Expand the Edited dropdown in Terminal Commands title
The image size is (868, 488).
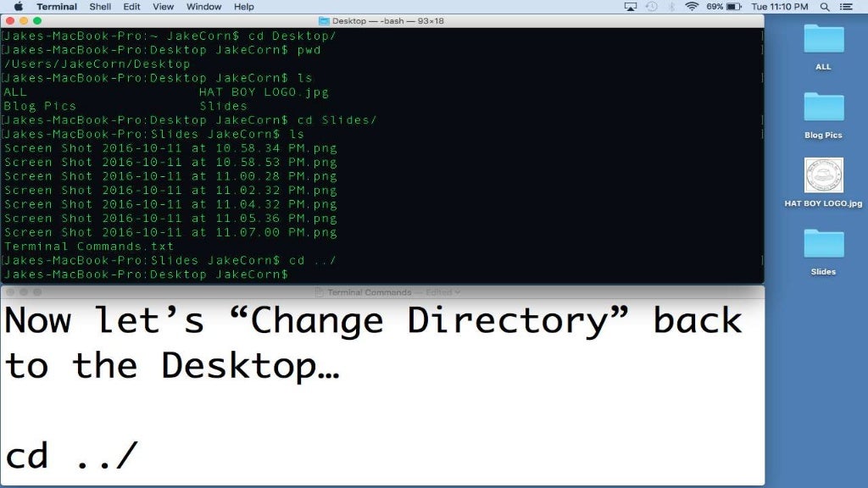[442, 292]
